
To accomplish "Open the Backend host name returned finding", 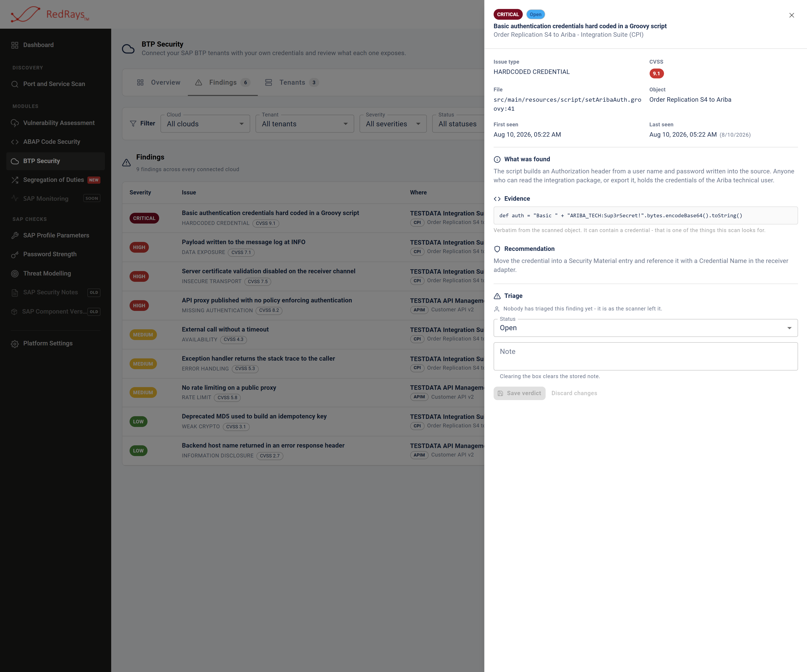I will (303, 451).
